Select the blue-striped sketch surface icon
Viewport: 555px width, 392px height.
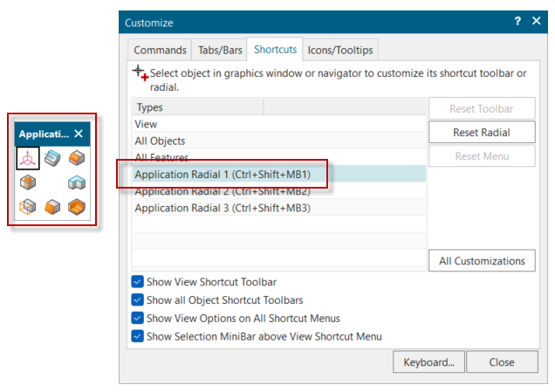pyautogui.click(x=53, y=158)
